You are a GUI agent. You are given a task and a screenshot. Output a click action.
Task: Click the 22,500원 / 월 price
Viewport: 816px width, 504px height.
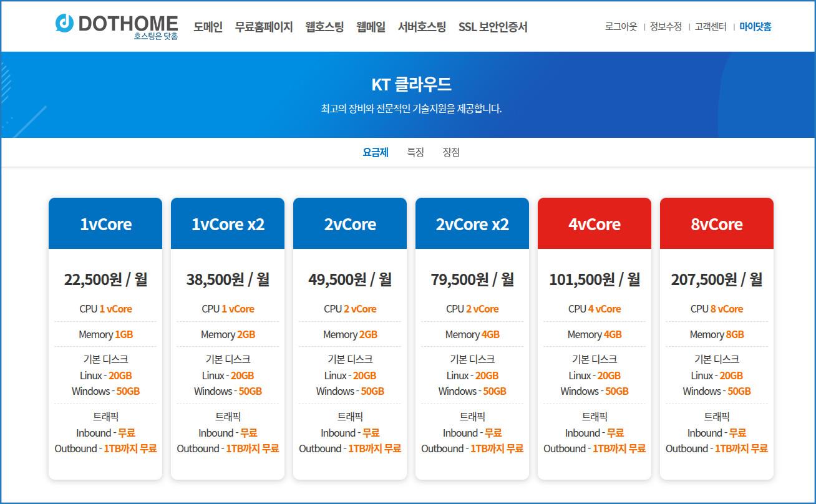[105, 279]
